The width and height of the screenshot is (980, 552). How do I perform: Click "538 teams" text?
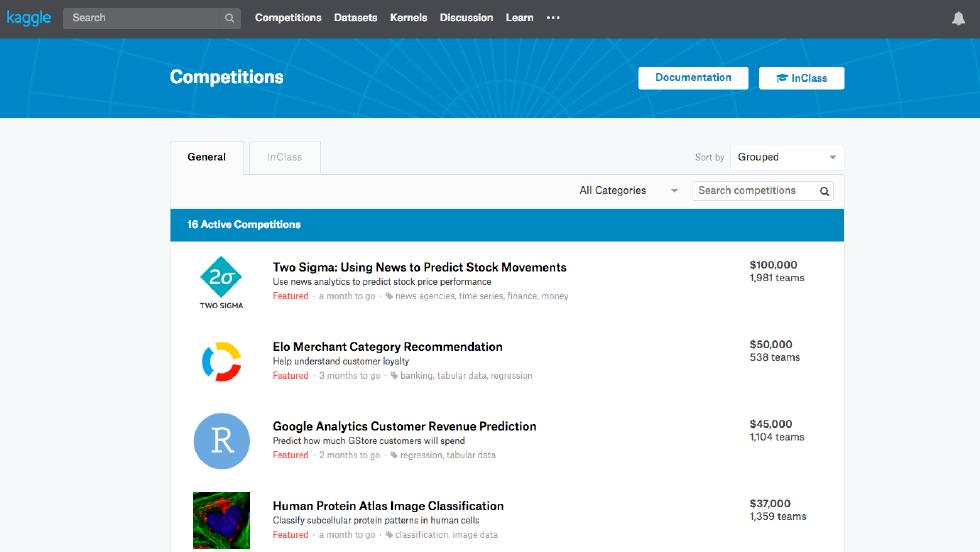(x=774, y=357)
